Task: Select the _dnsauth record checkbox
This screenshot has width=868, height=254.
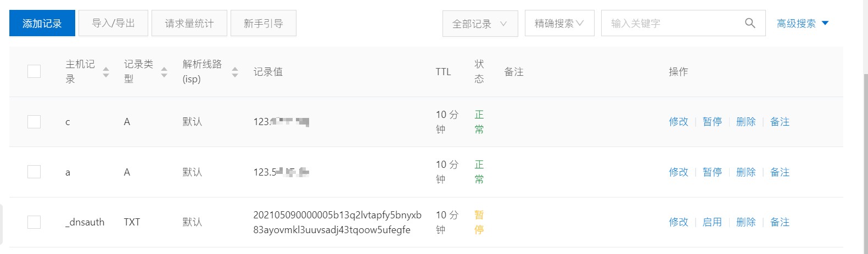Action: pos(34,222)
